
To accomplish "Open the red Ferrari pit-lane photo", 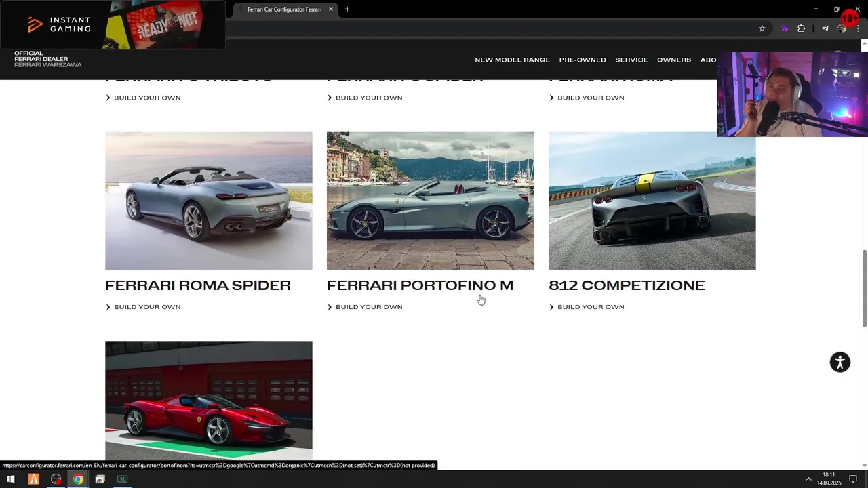I will click(x=209, y=401).
